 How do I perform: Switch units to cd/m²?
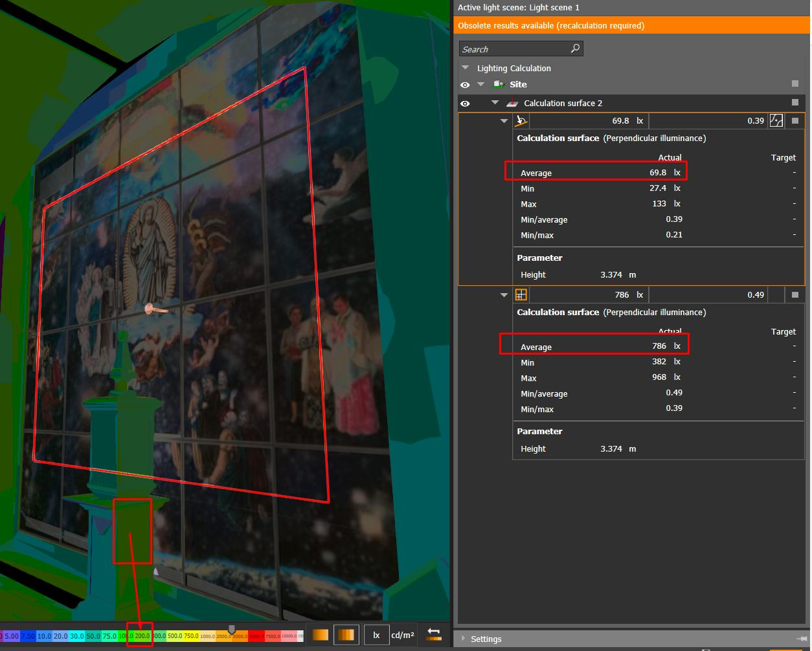pyautogui.click(x=403, y=635)
